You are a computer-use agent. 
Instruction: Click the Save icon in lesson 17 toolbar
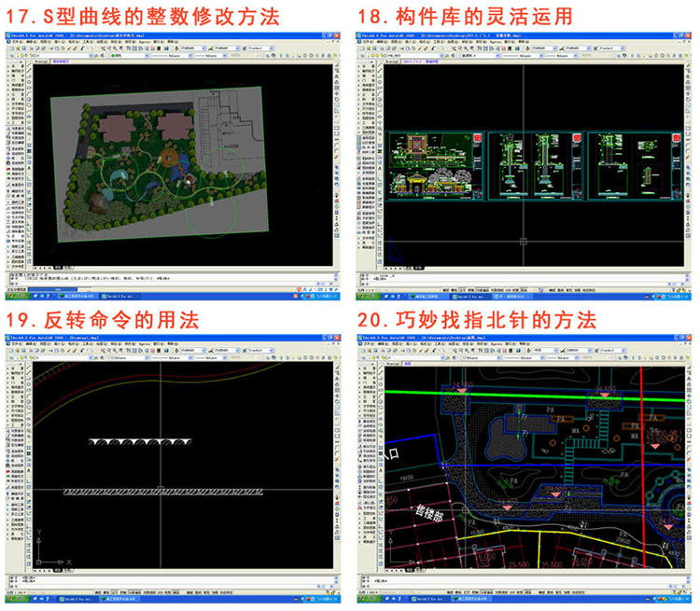coord(24,48)
